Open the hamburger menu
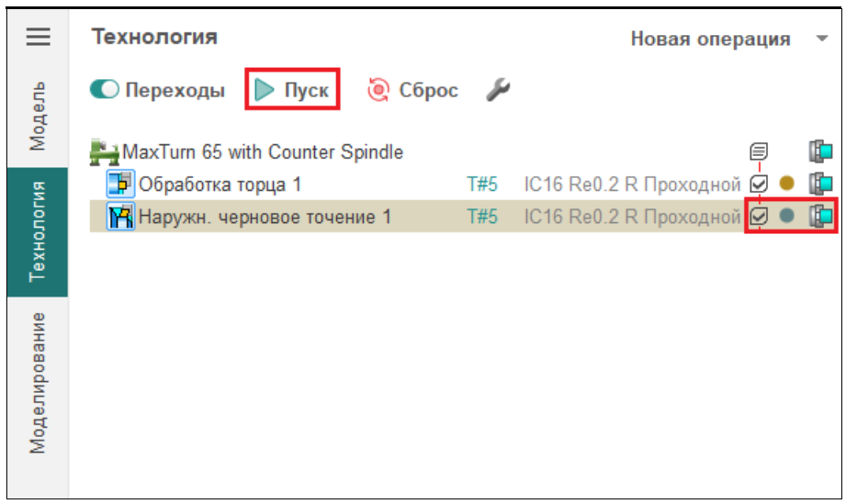The height and width of the screenshot is (504, 846). pos(38,38)
